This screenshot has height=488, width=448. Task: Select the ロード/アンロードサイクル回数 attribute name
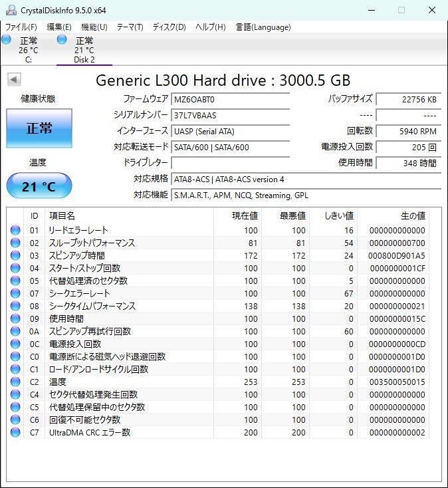[x=98, y=369]
